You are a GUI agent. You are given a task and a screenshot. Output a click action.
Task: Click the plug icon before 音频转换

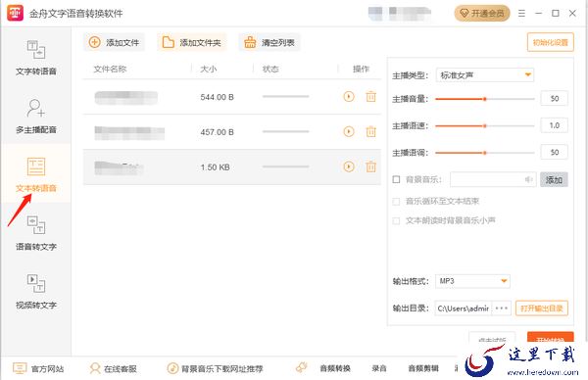pyautogui.click(x=302, y=367)
